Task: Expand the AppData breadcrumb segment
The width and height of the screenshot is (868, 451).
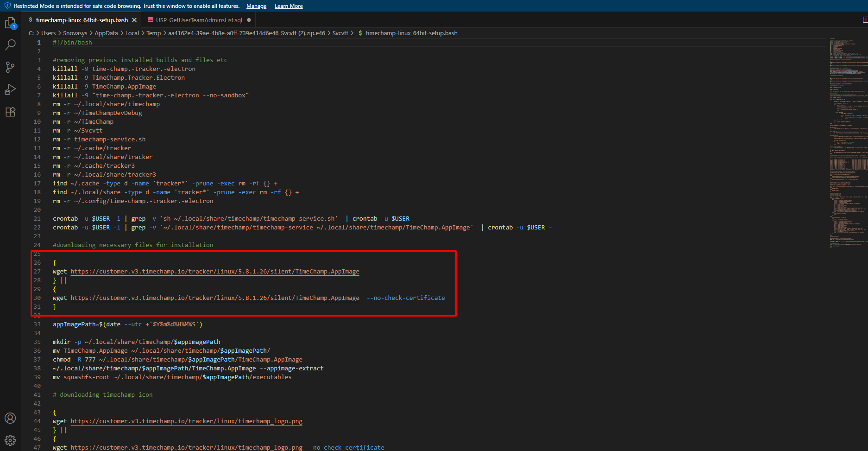Action: [x=106, y=33]
